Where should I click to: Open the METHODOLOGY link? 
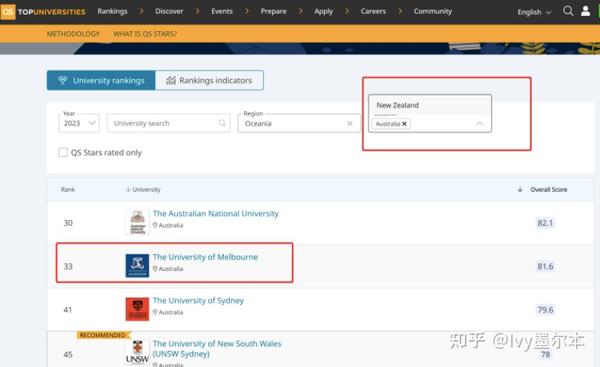(73, 34)
